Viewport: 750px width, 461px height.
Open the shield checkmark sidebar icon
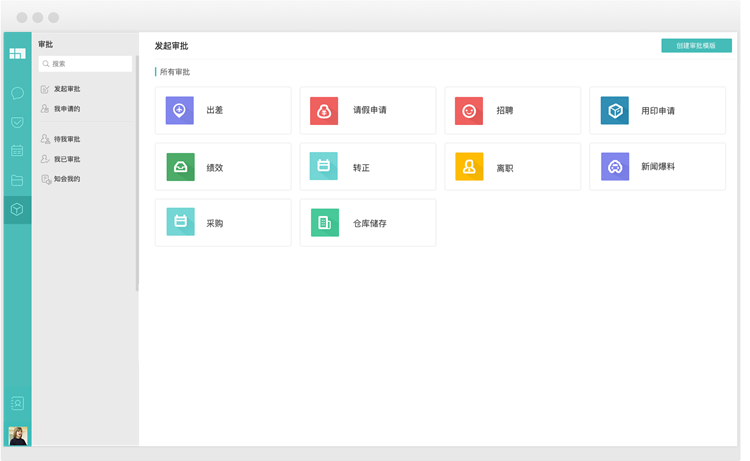click(x=17, y=122)
